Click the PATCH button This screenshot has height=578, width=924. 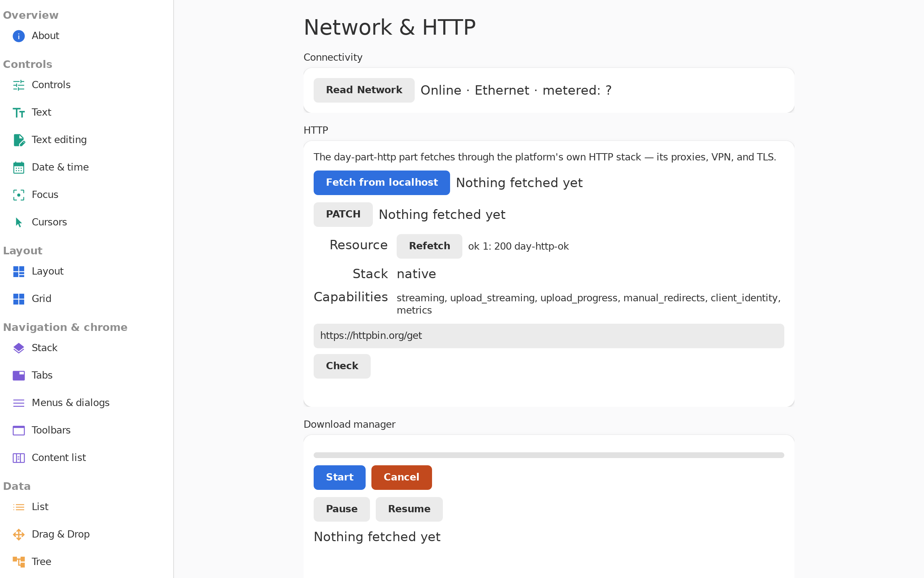343,215
